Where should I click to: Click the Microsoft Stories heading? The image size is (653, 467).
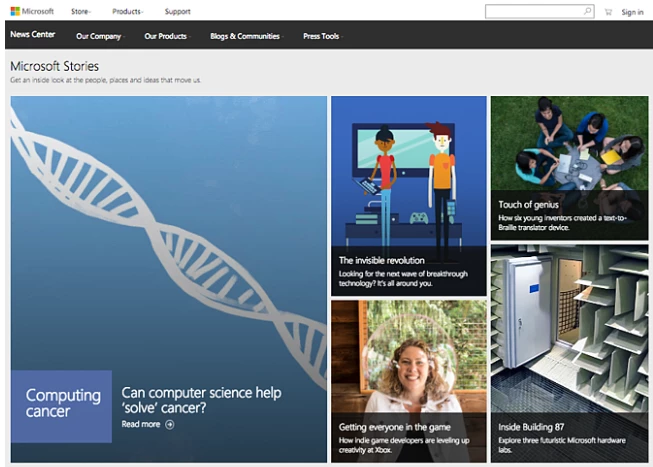[x=55, y=66]
